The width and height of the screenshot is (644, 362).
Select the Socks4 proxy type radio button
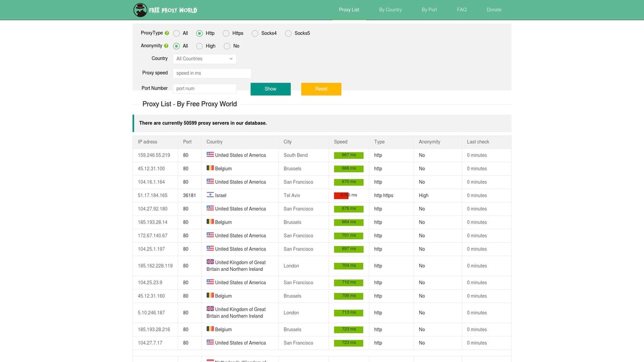pyautogui.click(x=255, y=33)
